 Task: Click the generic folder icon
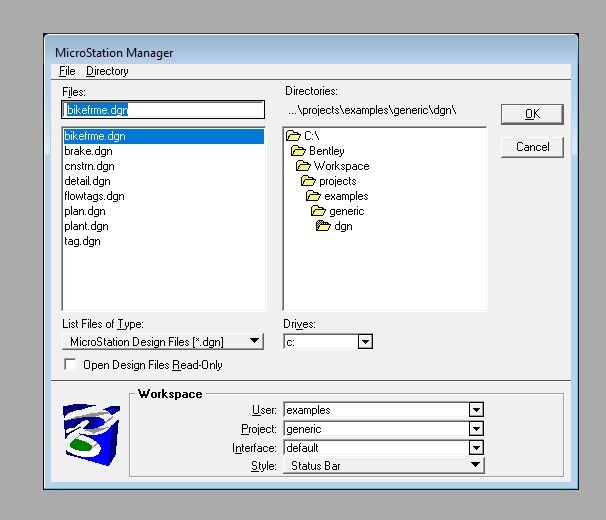(x=318, y=211)
